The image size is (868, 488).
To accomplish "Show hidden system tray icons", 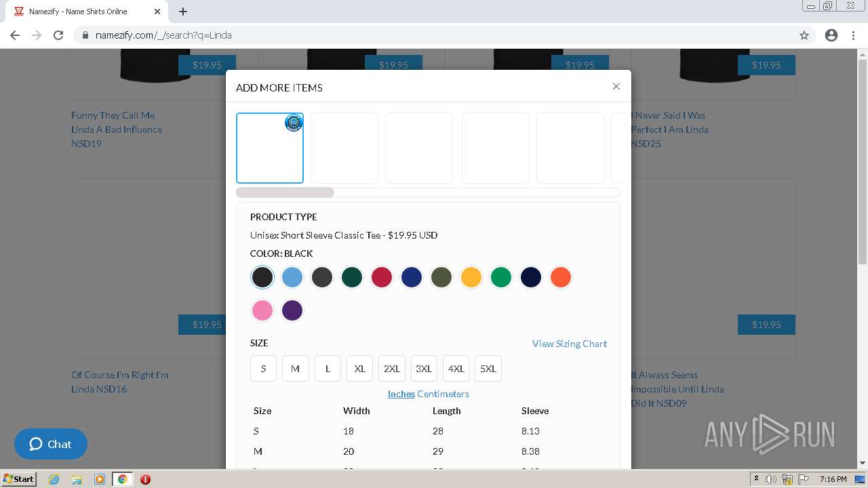I will click(x=756, y=479).
